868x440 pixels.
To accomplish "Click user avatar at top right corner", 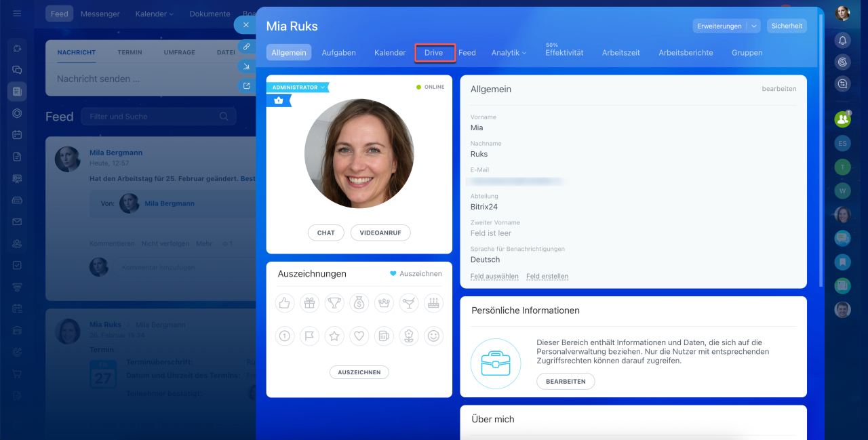I will coord(842,13).
